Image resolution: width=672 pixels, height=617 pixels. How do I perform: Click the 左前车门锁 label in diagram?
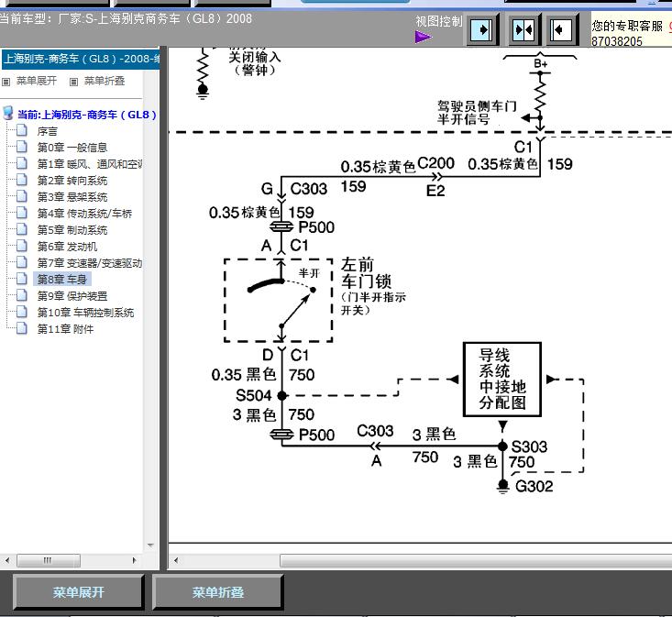(366, 273)
